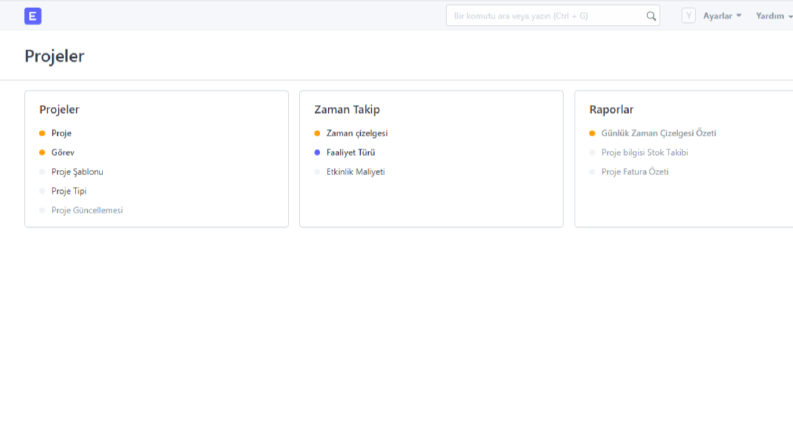Select Proje Güncellemesi entry
The width and height of the screenshot is (793, 446).
point(87,210)
